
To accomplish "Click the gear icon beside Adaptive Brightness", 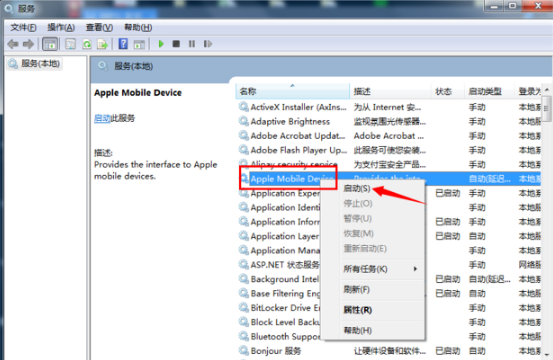I will [243, 121].
